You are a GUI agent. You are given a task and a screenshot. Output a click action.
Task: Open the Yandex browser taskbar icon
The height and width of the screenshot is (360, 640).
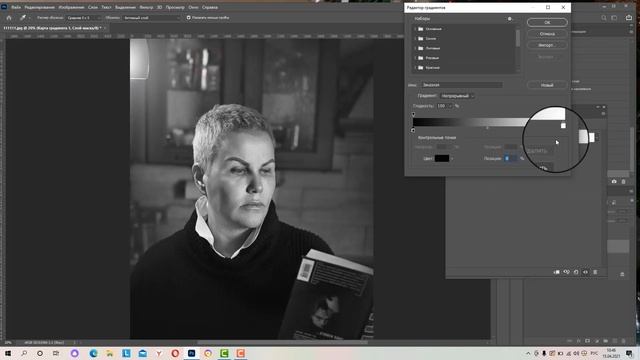pos(159,353)
